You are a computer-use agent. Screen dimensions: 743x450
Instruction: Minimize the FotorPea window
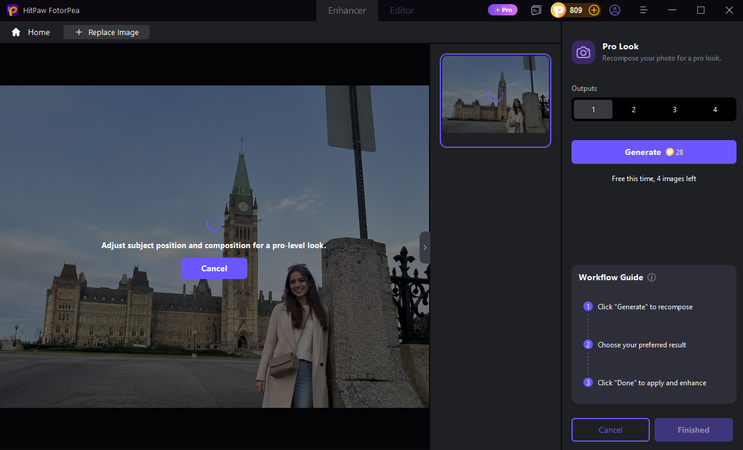(x=672, y=10)
